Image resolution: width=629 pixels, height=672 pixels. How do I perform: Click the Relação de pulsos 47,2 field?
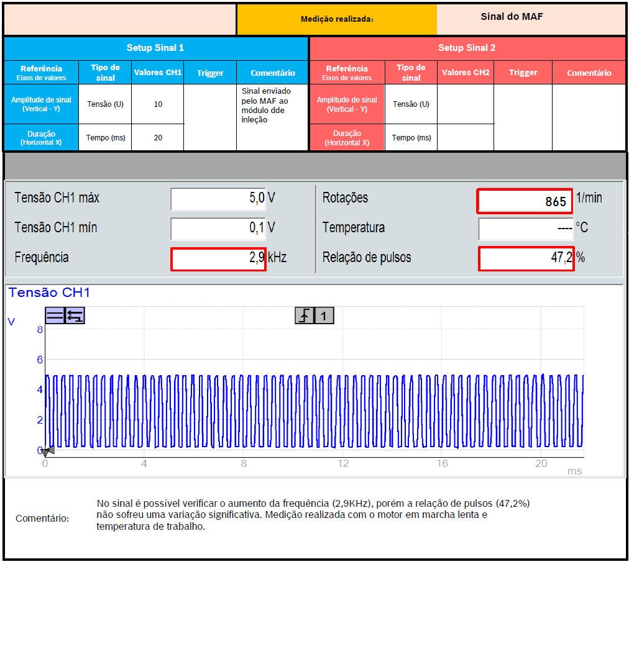coord(526,258)
